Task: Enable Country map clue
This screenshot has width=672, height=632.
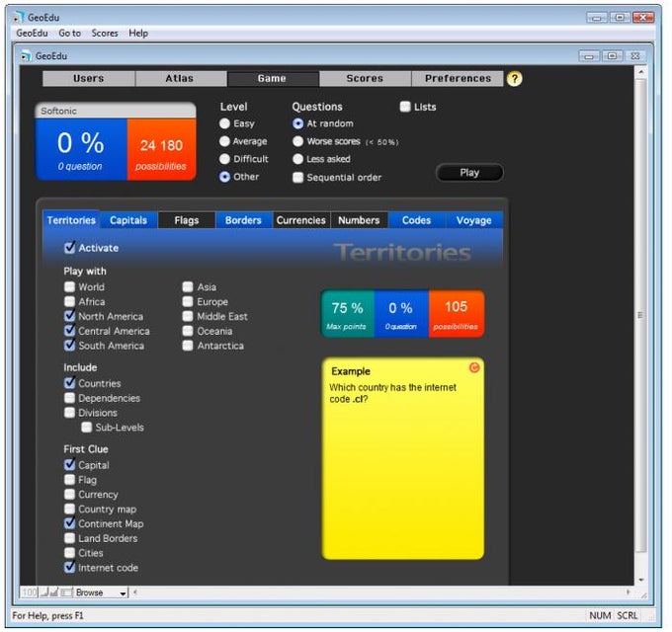Action: coord(69,509)
